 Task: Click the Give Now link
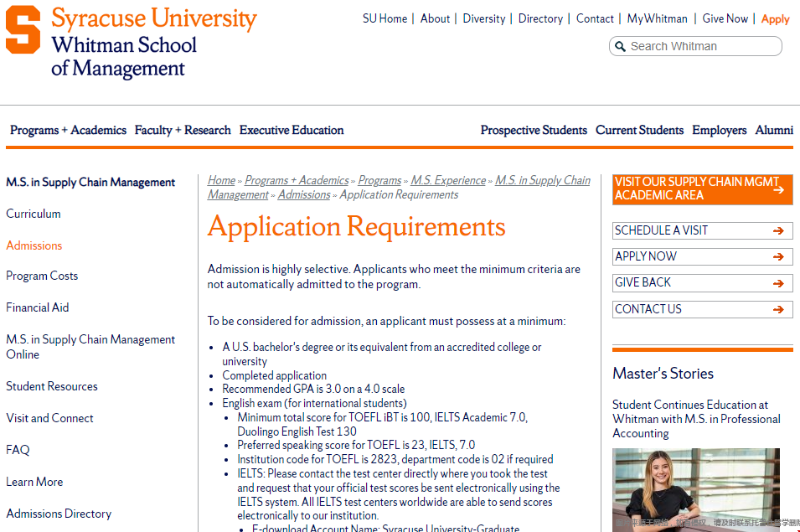point(725,19)
